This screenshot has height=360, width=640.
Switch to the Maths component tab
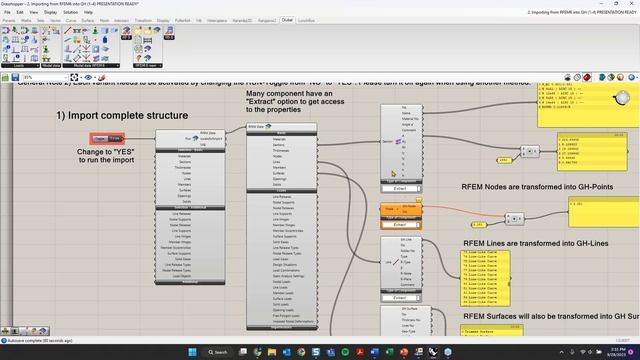pyautogui.click(x=26, y=20)
